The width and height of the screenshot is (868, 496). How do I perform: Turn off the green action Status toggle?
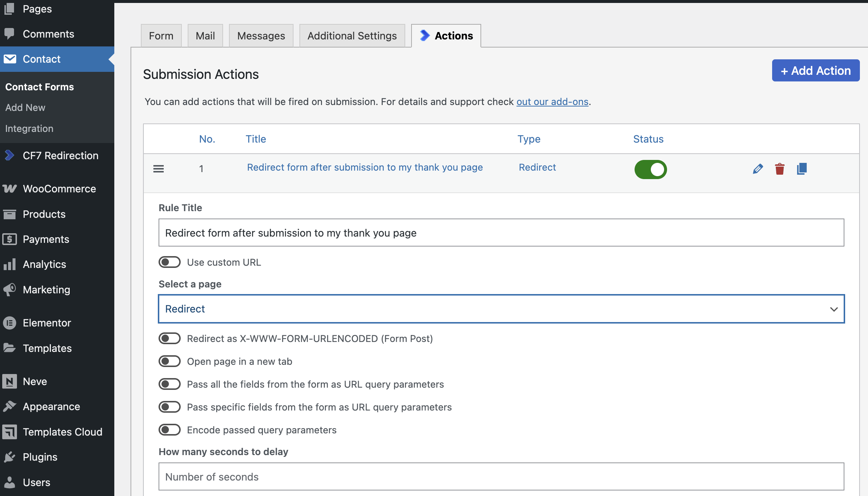(650, 170)
